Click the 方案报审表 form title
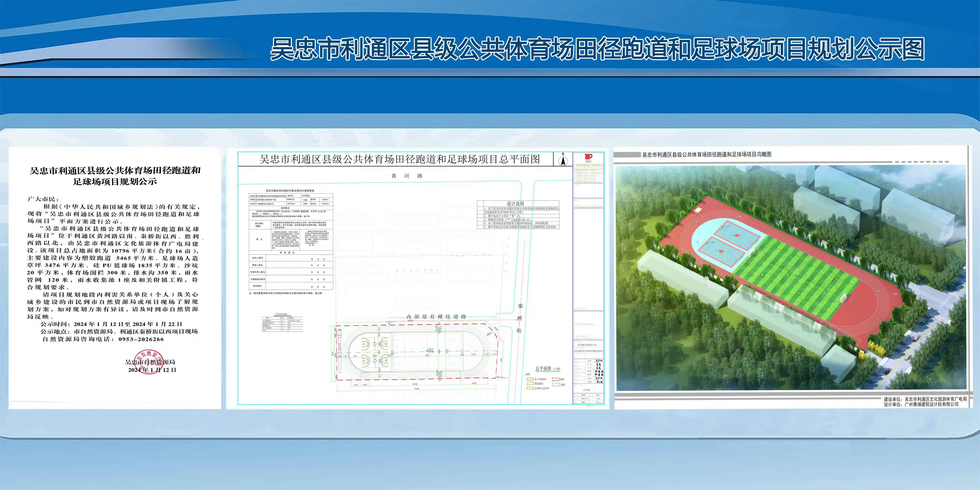The width and height of the screenshot is (980, 490). (290, 190)
